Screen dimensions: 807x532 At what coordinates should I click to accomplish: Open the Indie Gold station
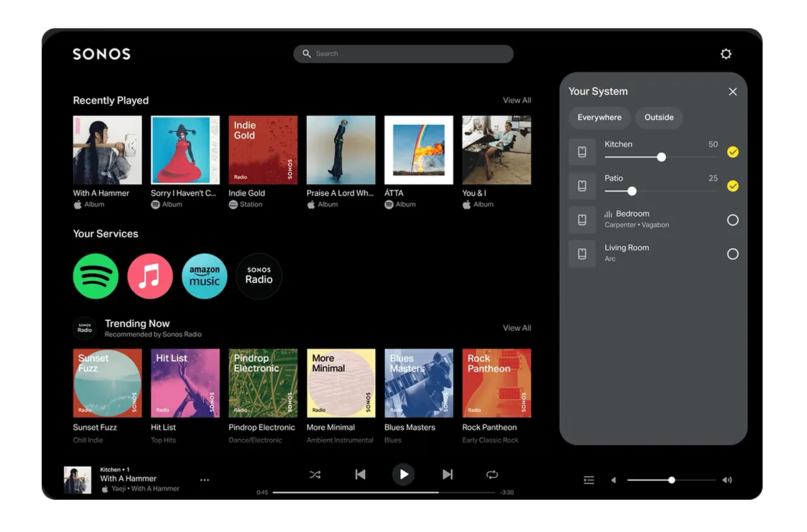[263, 150]
